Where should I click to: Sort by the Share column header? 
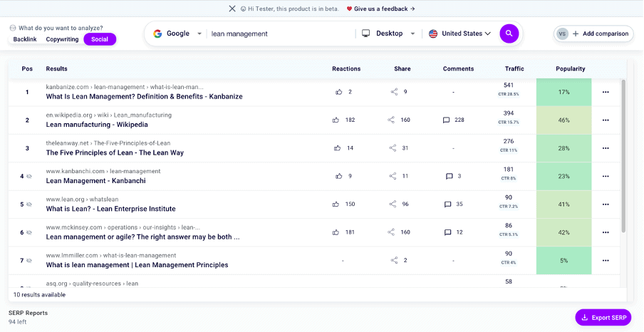pyautogui.click(x=402, y=68)
